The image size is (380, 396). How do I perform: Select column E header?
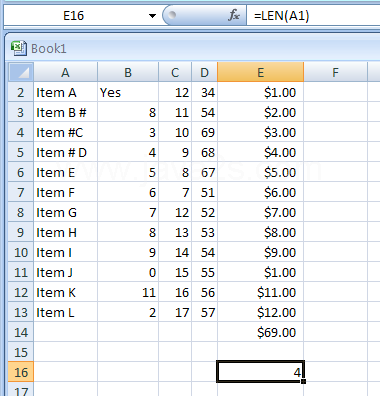coord(261,72)
